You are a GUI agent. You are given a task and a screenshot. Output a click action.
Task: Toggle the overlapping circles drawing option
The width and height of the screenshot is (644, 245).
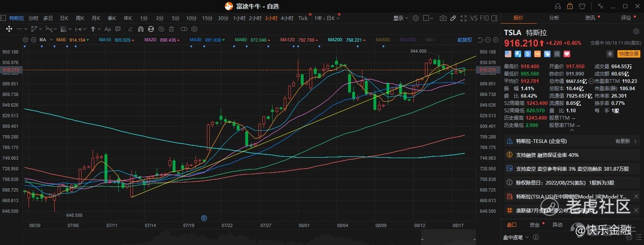pos(184,29)
